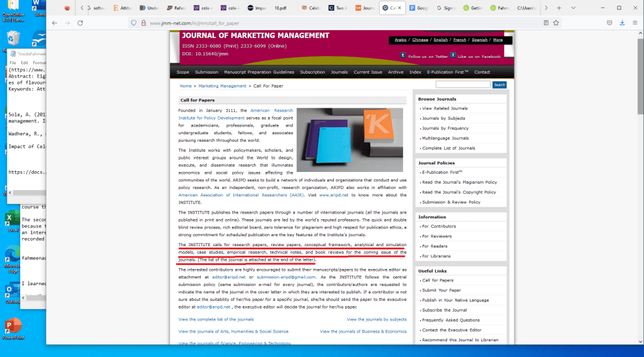644x357 pixels.
Task: Click the journal site search box
Action: [463, 84]
